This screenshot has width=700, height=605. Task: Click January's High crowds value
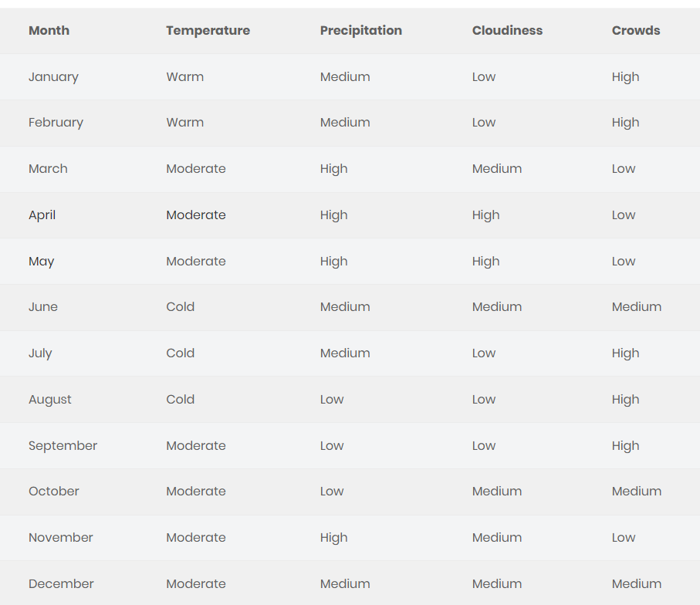tap(625, 77)
